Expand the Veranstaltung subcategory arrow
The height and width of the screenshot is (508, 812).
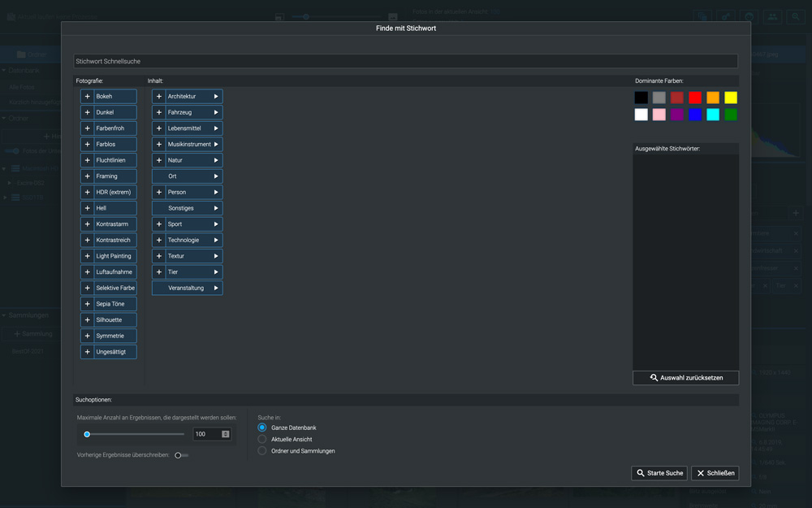(216, 289)
